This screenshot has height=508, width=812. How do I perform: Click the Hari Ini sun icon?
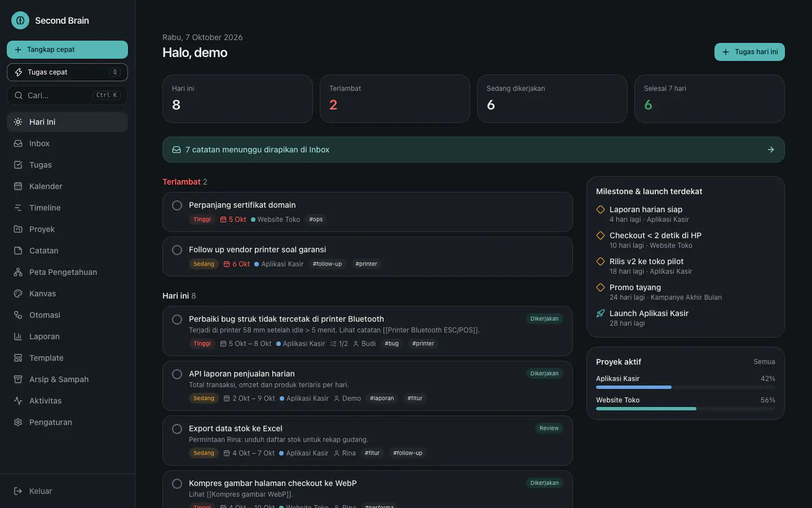pos(18,122)
